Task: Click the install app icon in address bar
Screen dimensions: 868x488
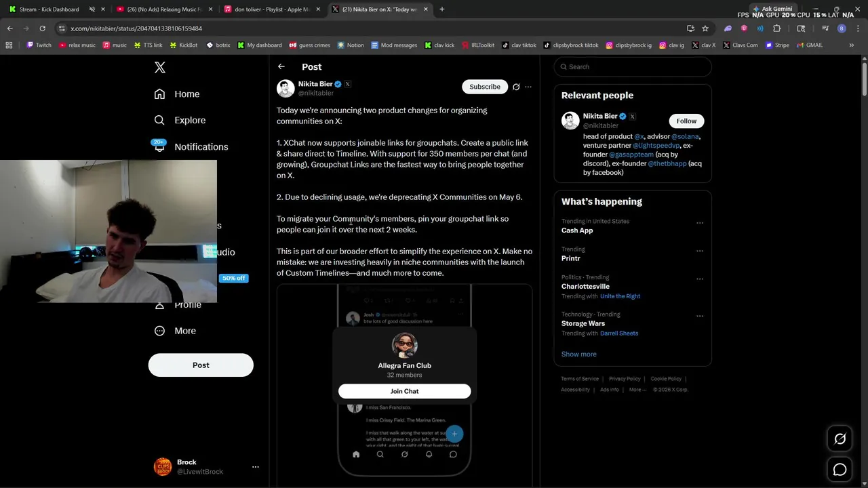Action: tap(690, 28)
